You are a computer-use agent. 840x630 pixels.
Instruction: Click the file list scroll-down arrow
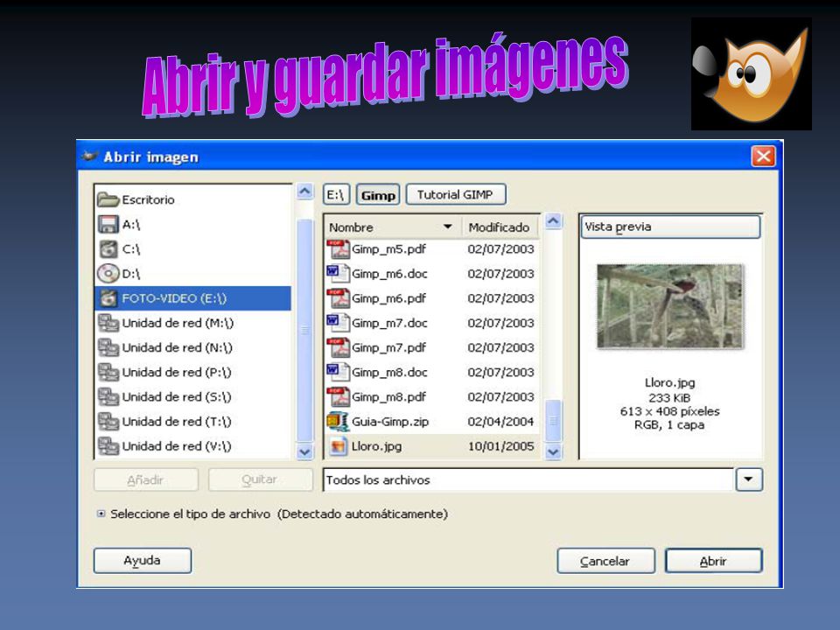553,451
